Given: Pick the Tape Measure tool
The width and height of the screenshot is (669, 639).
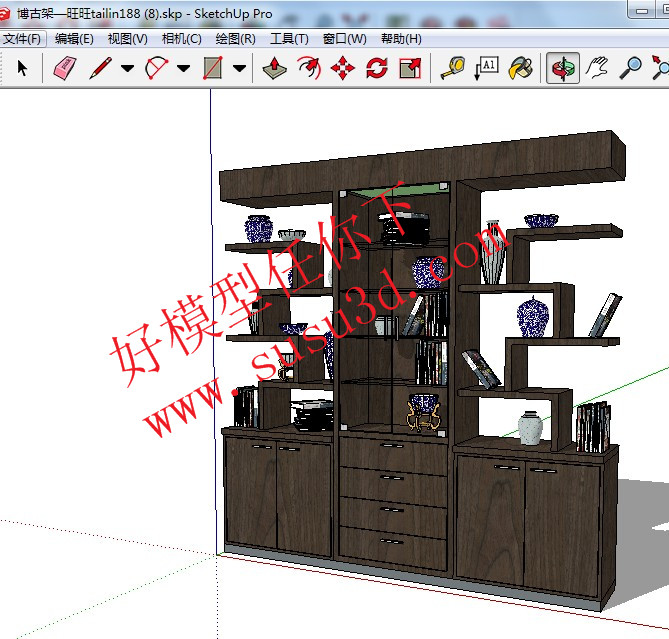Looking at the screenshot, I should (452, 68).
